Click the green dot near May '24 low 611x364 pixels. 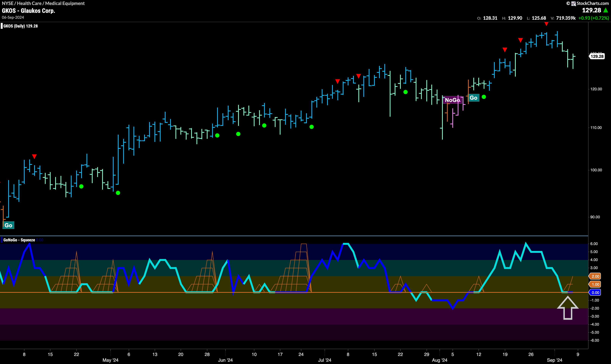[x=118, y=193]
